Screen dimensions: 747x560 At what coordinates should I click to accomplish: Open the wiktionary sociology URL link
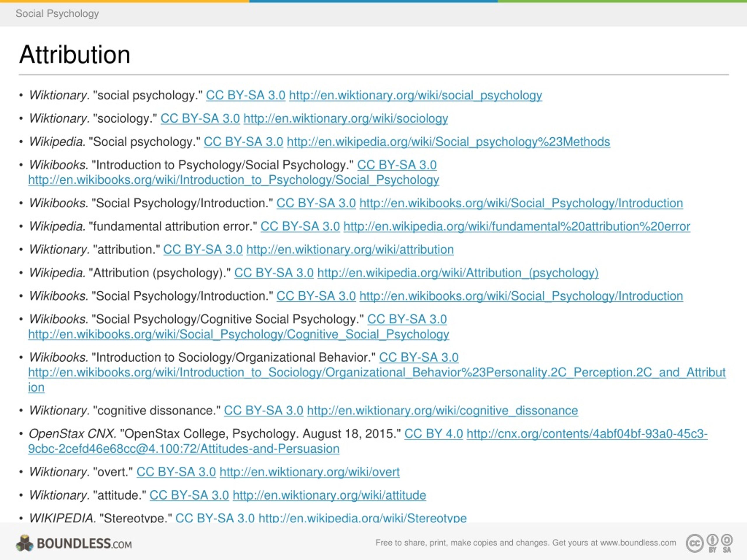coord(345,119)
